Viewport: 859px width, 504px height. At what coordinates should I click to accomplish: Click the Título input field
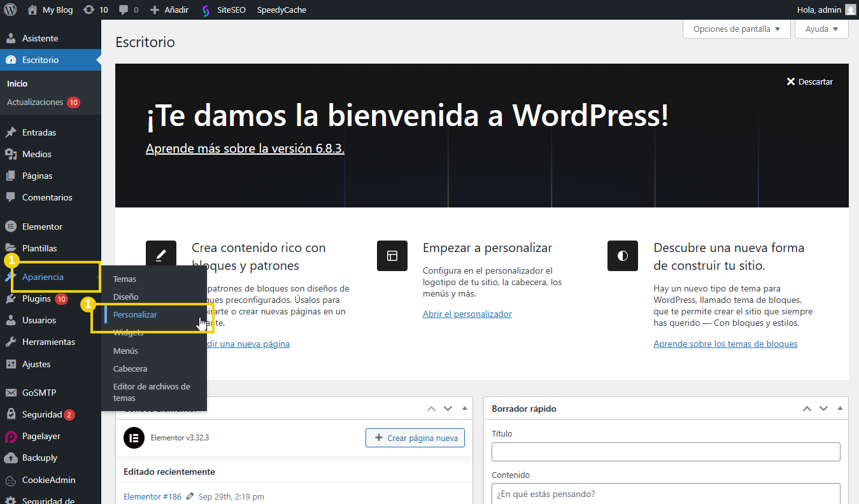click(665, 452)
